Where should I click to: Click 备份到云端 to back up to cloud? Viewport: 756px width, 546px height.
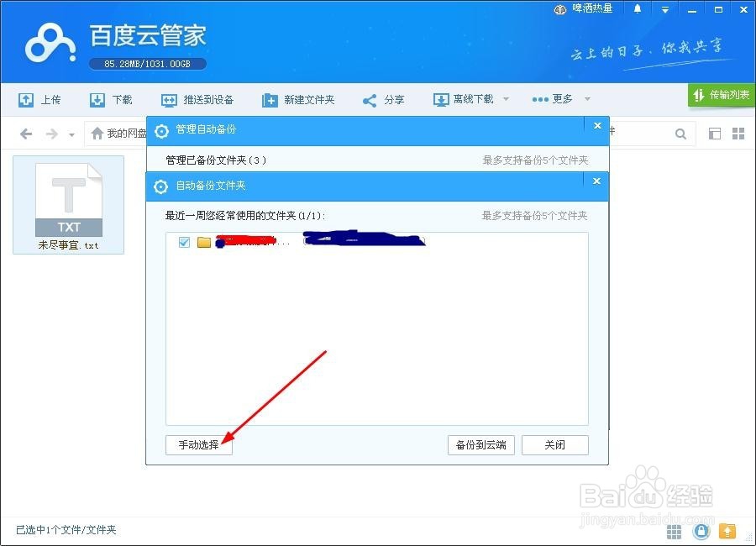pyautogui.click(x=480, y=445)
